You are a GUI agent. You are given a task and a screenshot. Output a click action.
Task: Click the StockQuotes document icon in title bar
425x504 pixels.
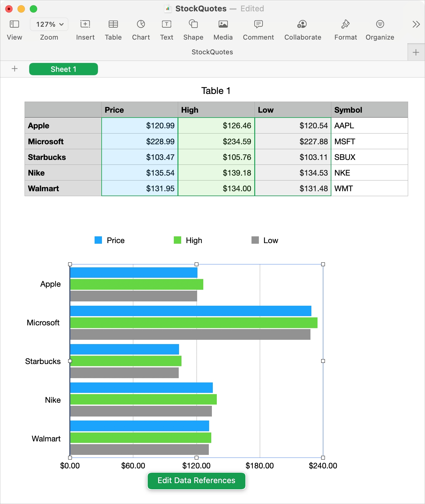tap(168, 9)
